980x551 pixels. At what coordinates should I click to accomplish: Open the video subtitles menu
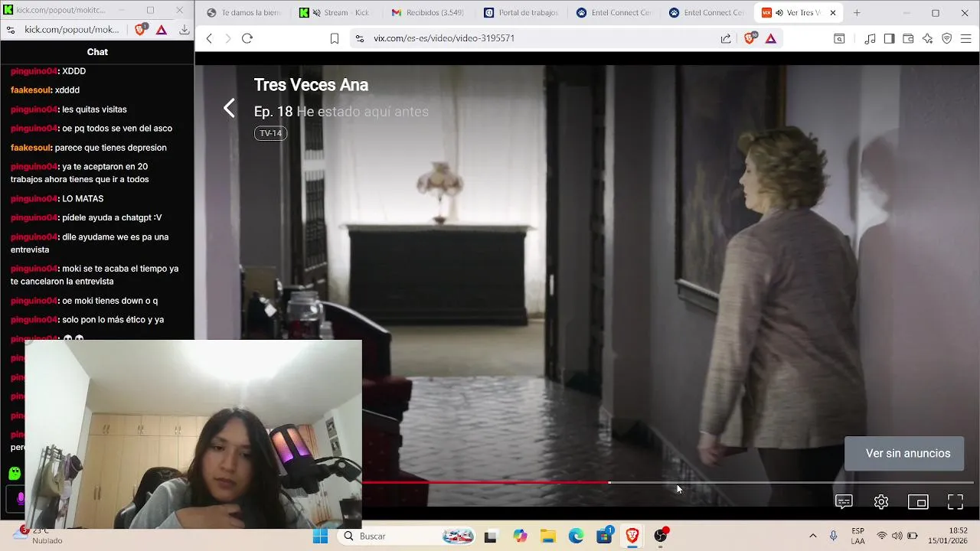click(x=844, y=502)
